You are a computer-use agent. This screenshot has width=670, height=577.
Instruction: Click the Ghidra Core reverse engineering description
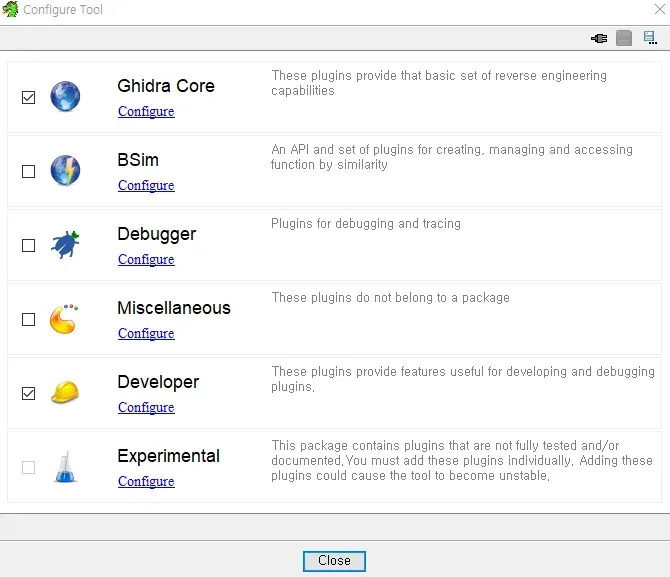(439, 83)
